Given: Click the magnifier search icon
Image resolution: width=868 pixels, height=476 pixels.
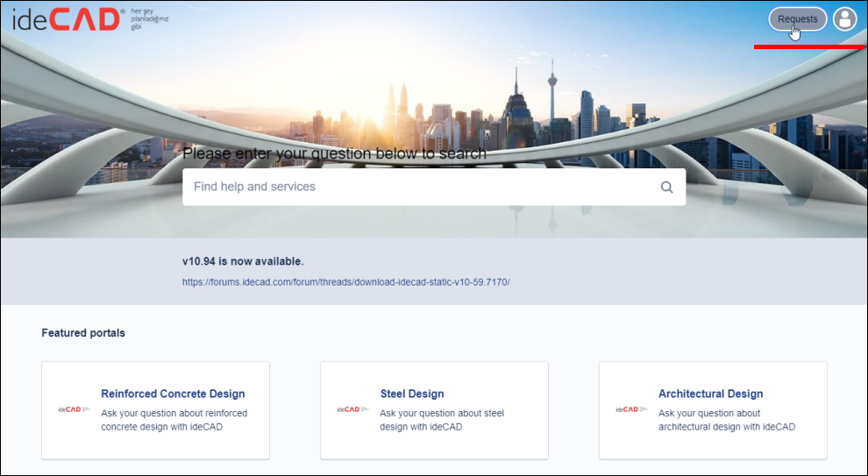Looking at the screenshot, I should pyautogui.click(x=666, y=187).
